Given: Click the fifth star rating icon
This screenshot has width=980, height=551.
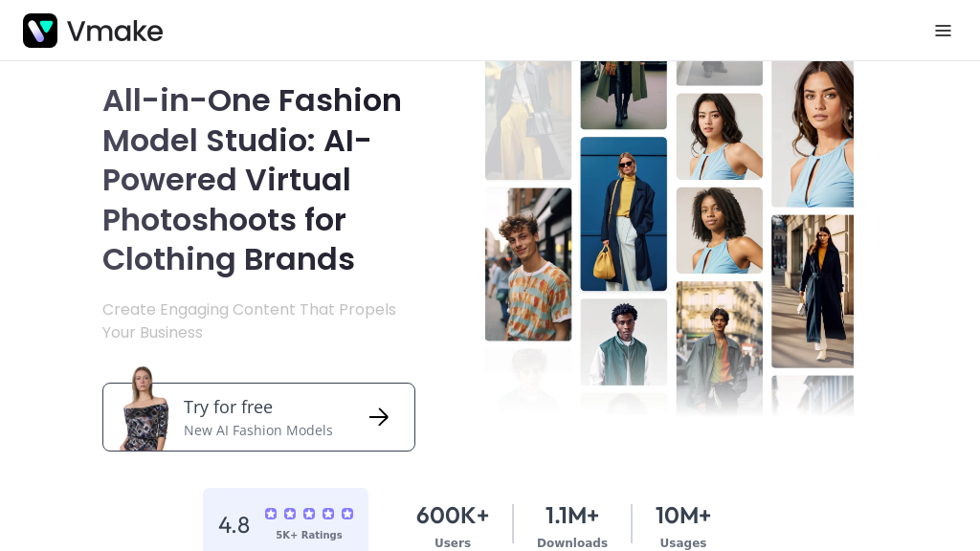Looking at the screenshot, I should 347,514.
